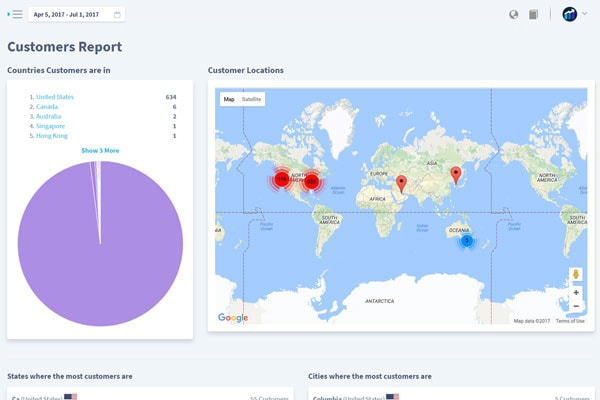
Task: Switch map to Map view
Action: (229, 99)
